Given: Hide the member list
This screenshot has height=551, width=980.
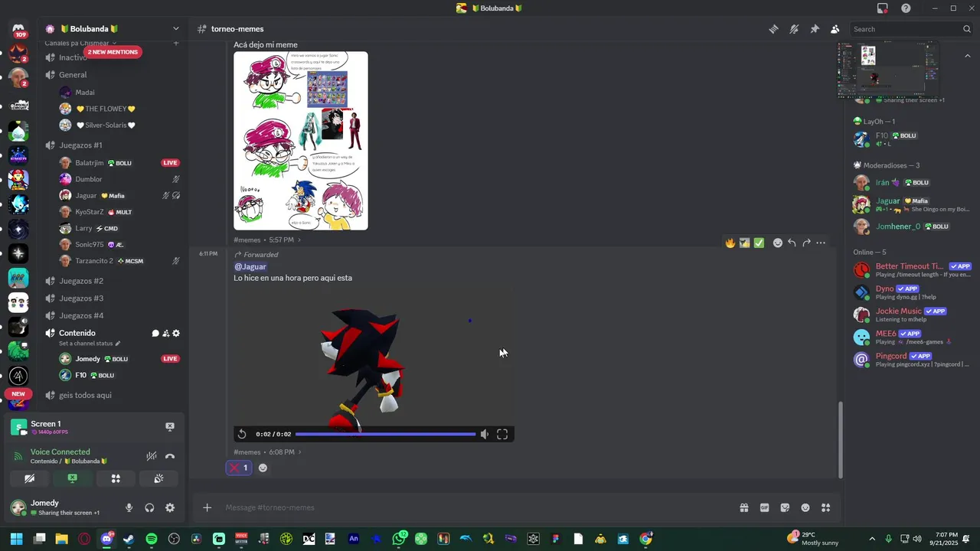Looking at the screenshot, I should pyautogui.click(x=835, y=29).
